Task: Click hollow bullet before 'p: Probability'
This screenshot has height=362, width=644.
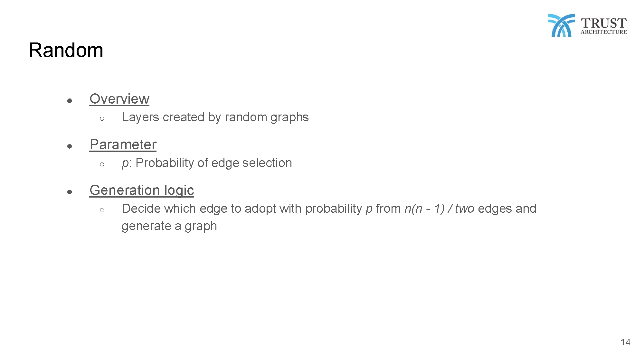Action: point(102,164)
